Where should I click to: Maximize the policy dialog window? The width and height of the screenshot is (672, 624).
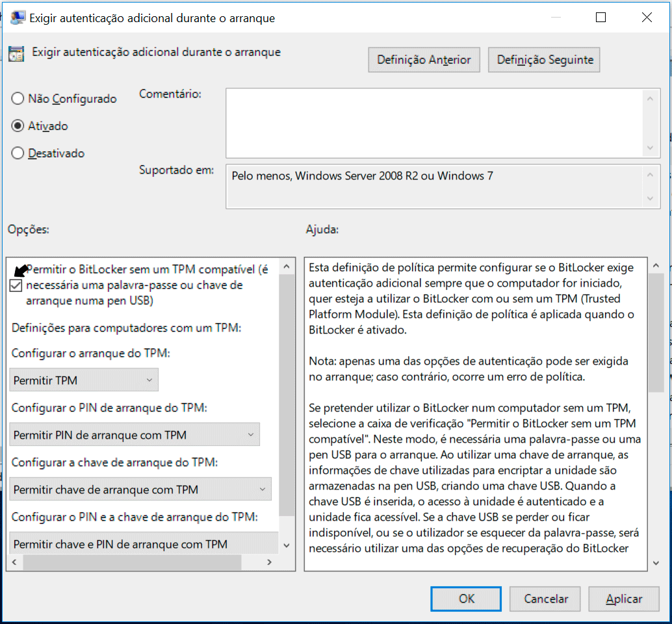(601, 18)
